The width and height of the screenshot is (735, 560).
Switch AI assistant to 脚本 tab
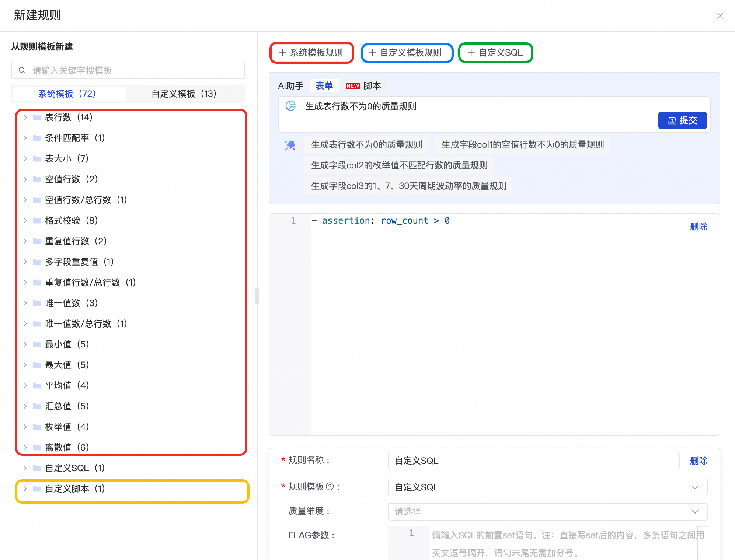(x=372, y=86)
